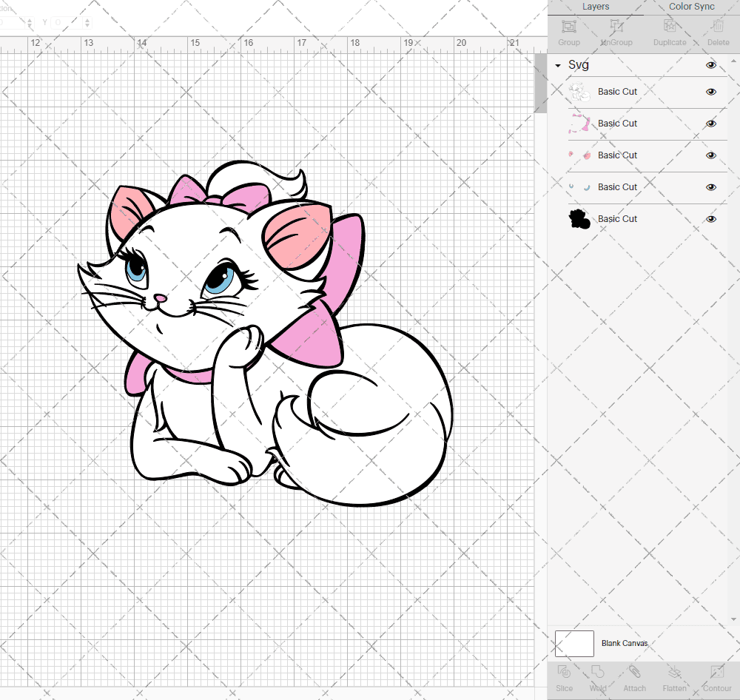
Task: Click the layers panel scroll-up arrow
Action: (x=733, y=61)
